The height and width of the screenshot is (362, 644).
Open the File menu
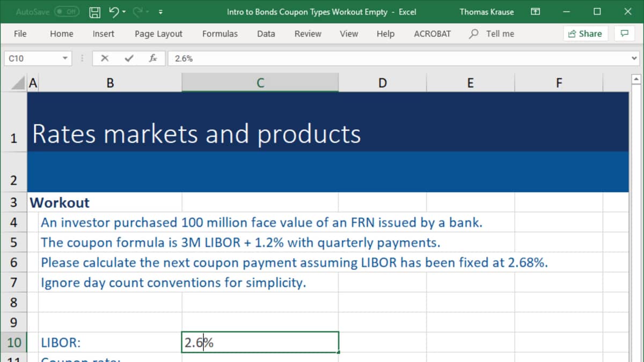pos(20,33)
